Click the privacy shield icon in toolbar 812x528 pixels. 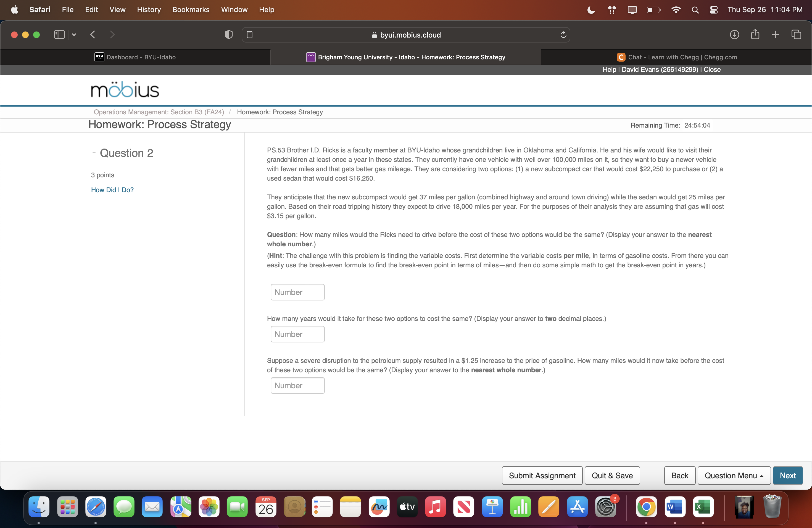tap(229, 35)
